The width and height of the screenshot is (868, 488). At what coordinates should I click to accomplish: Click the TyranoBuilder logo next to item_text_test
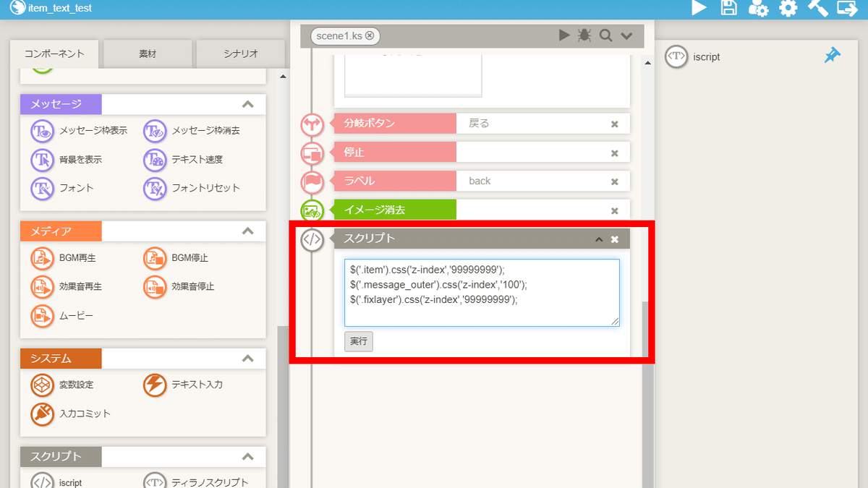coord(17,8)
